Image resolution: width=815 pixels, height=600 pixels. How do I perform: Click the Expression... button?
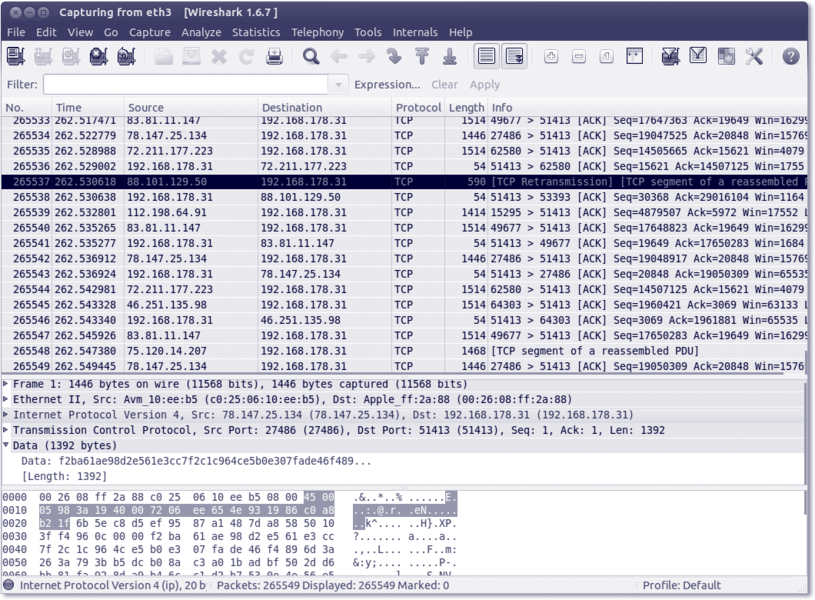[387, 85]
